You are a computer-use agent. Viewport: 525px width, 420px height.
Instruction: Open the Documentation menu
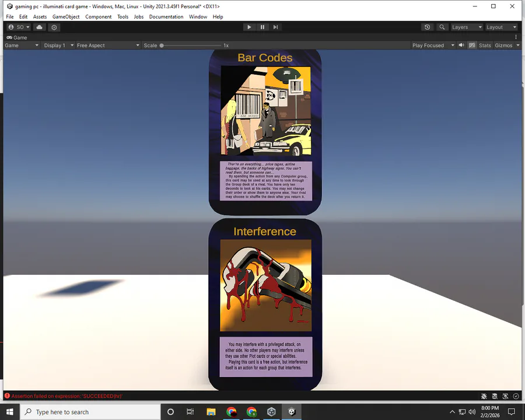tap(166, 17)
